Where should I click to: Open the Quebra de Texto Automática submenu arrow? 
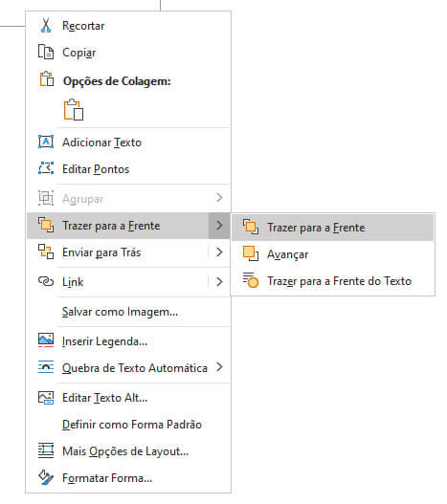pyautogui.click(x=219, y=367)
